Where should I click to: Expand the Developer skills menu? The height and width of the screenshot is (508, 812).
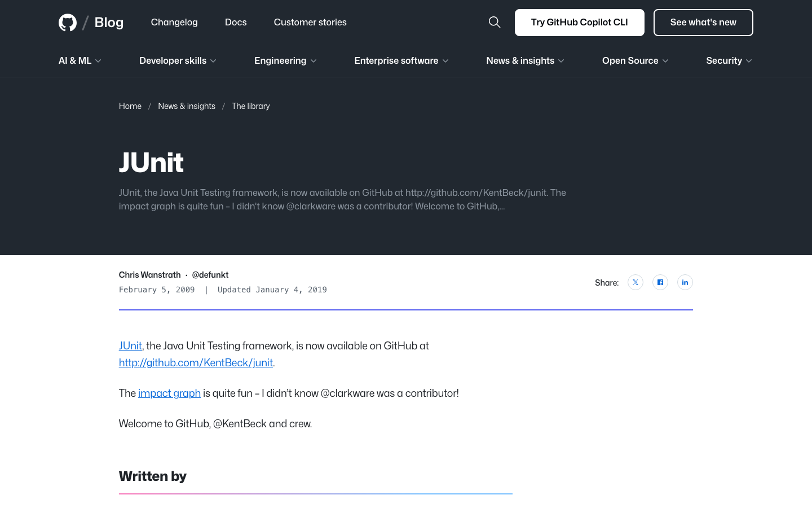[x=178, y=60]
